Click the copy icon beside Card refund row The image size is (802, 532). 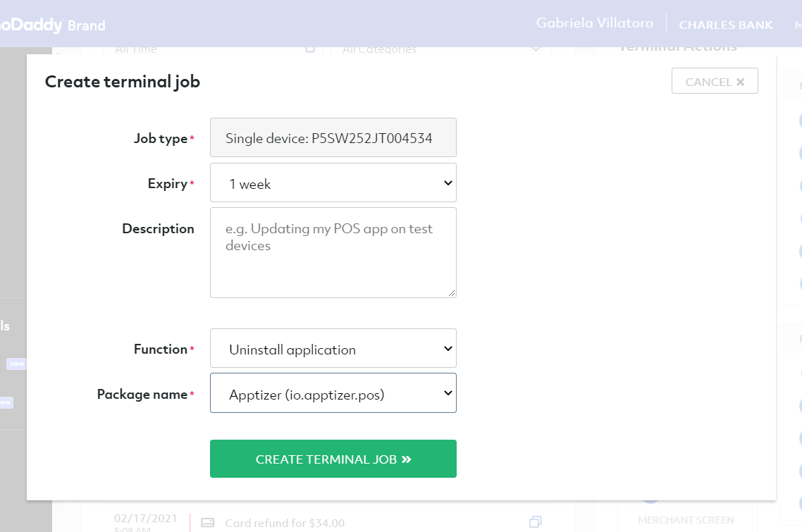click(x=535, y=521)
